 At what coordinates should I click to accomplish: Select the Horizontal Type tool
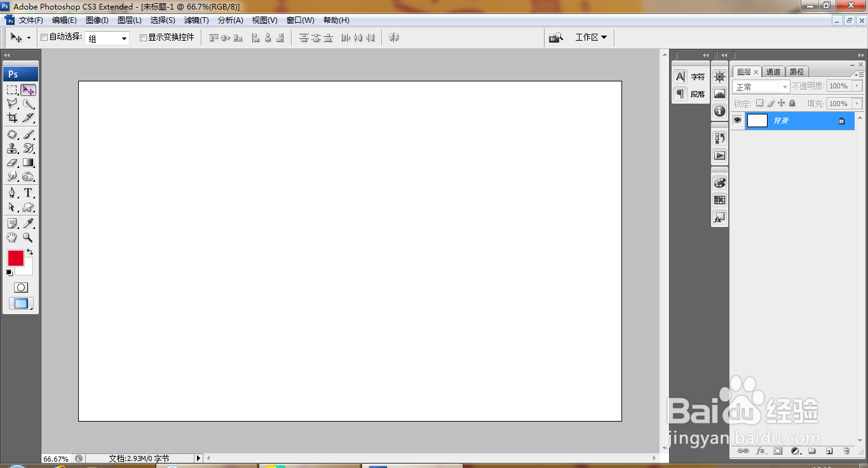(x=28, y=193)
